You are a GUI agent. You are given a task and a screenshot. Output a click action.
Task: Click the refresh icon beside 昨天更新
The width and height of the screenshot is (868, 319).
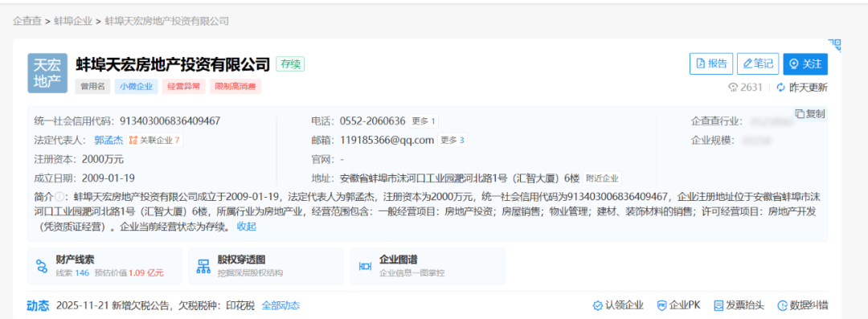coord(781,87)
